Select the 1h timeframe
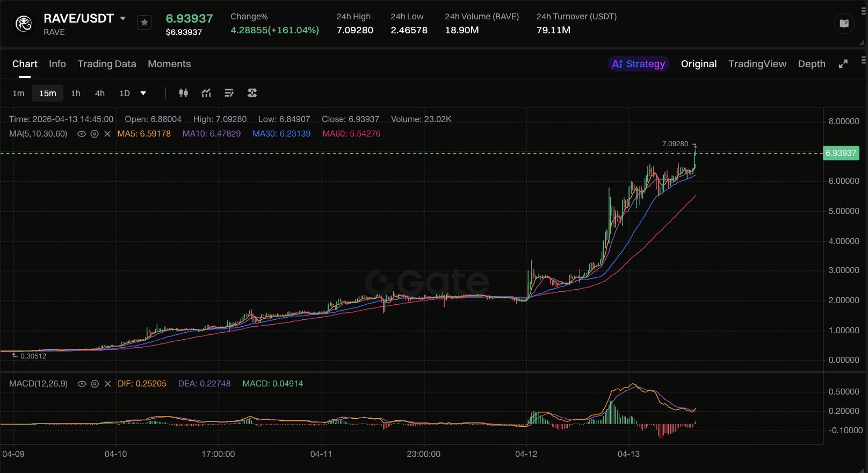The image size is (868, 473). coord(76,94)
